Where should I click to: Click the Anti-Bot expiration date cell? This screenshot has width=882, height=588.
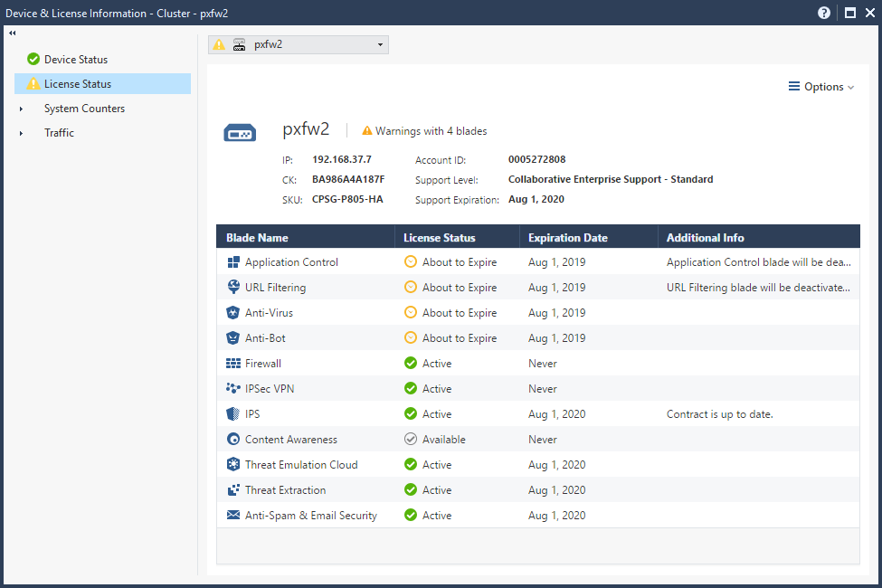click(557, 338)
